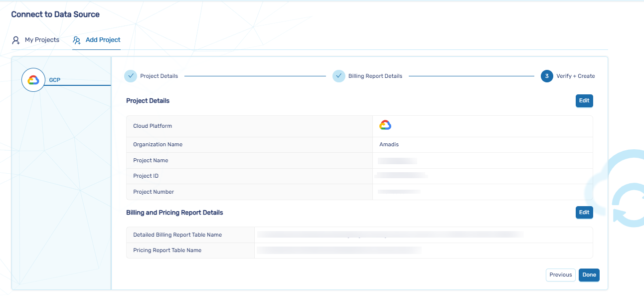Switch to the My Projects tab
This screenshot has width=644, height=296.
pyautogui.click(x=42, y=40)
